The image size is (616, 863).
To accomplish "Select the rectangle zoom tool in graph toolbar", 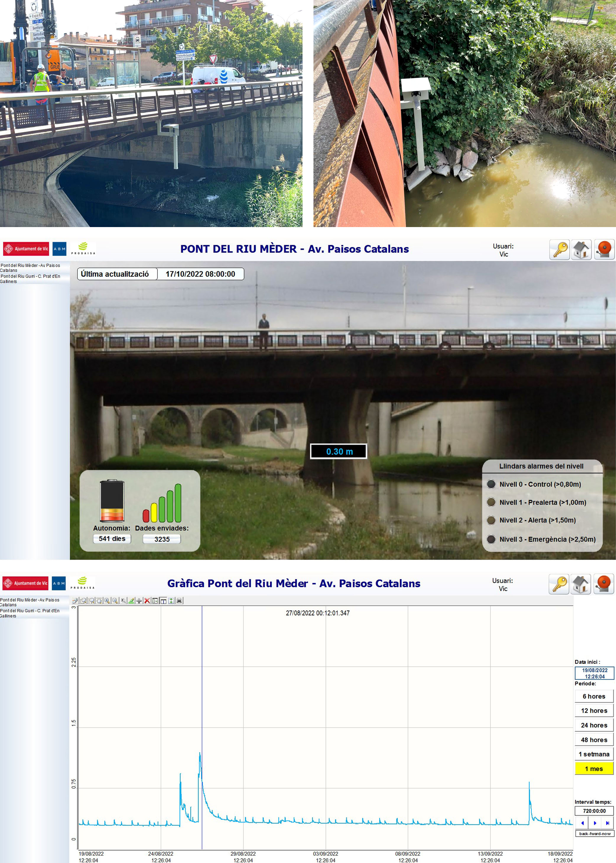I will [x=83, y=601].
